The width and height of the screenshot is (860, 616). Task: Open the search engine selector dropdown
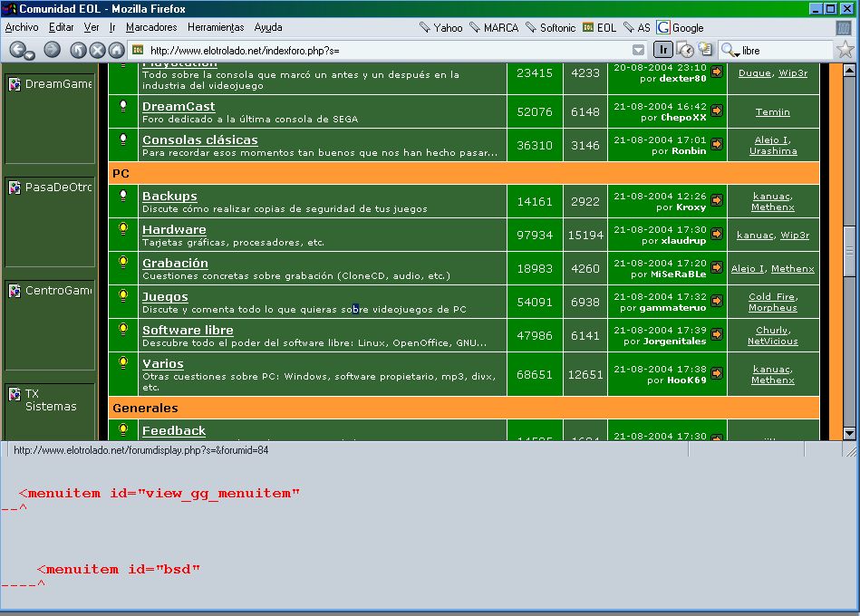pyautogui.click(x=730, y=50)
